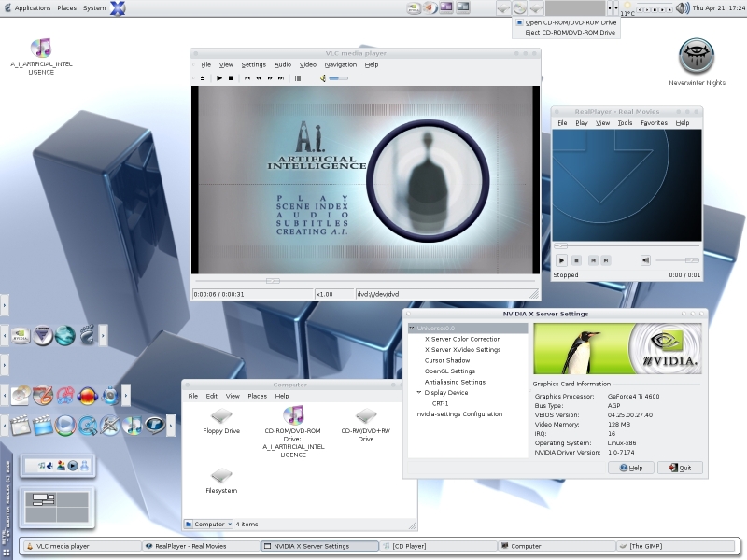
Task: Adjust the VLC volume slider
Action: pos(339,78)
